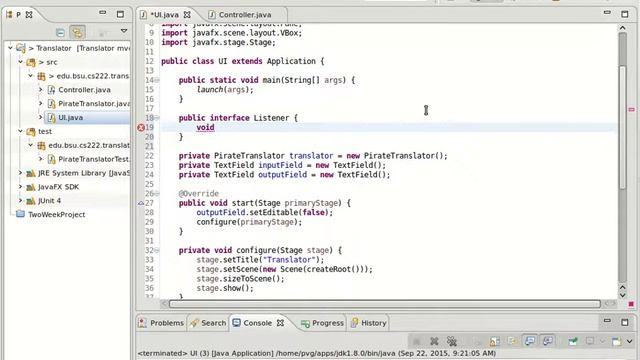Click the editor horizontal scrollbar

[x=384, y=304]
